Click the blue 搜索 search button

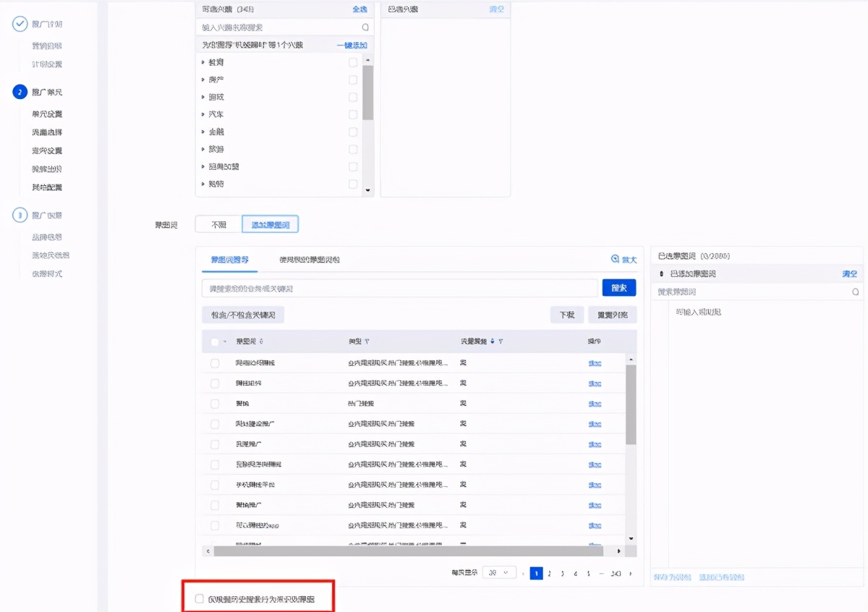[x=618, y=287]
